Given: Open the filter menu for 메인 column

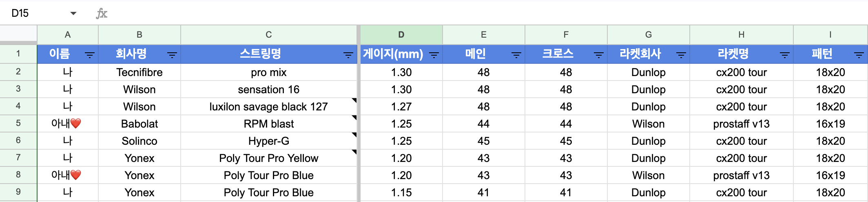Looking at the screenshot, I should coord(516,55).
